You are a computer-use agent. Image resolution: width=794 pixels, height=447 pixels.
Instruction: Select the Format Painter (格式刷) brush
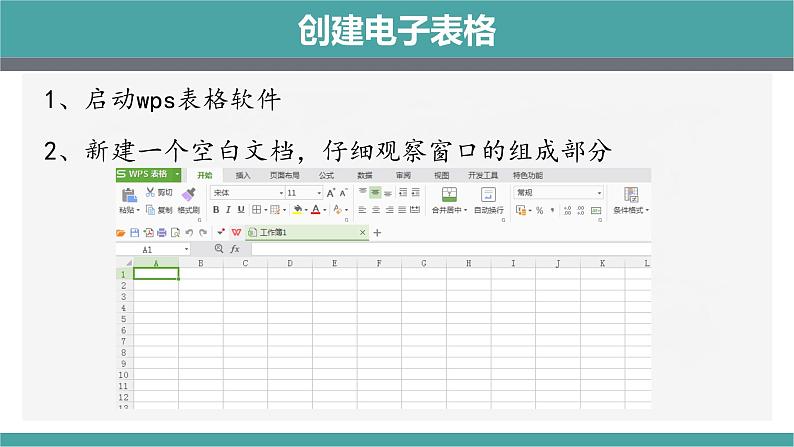[188, 194]
